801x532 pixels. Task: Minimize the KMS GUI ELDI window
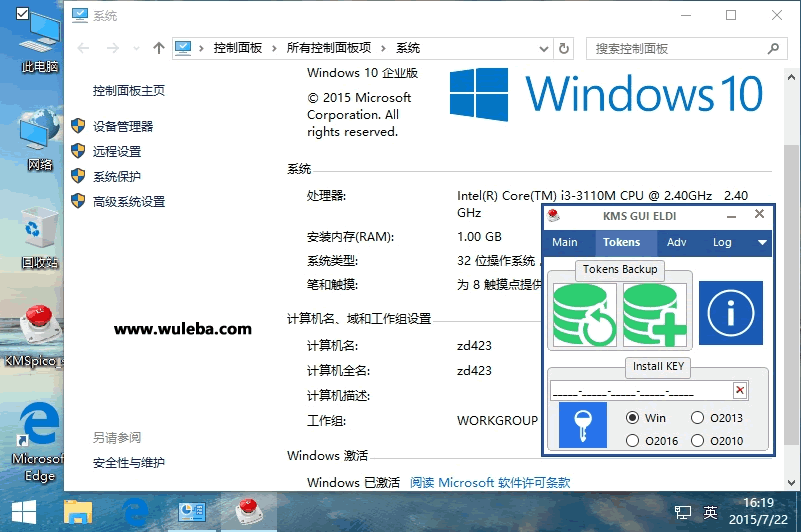732,216
